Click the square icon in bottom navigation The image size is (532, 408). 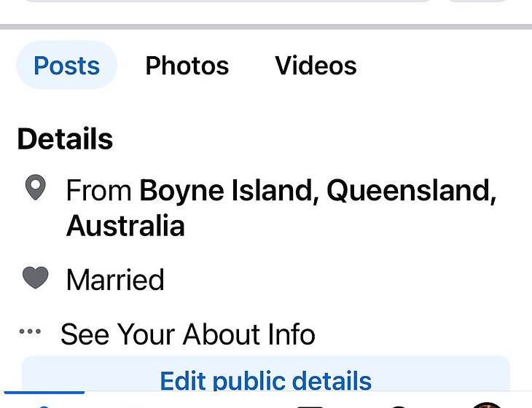310,405
